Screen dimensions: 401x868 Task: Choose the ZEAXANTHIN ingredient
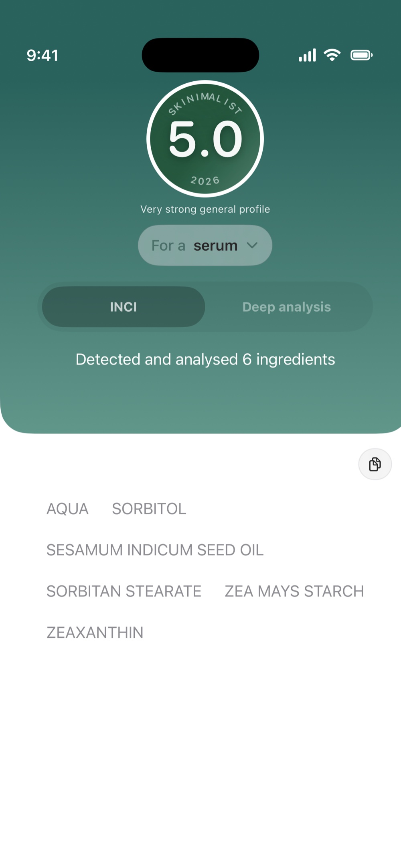click(x=95, y=632)
